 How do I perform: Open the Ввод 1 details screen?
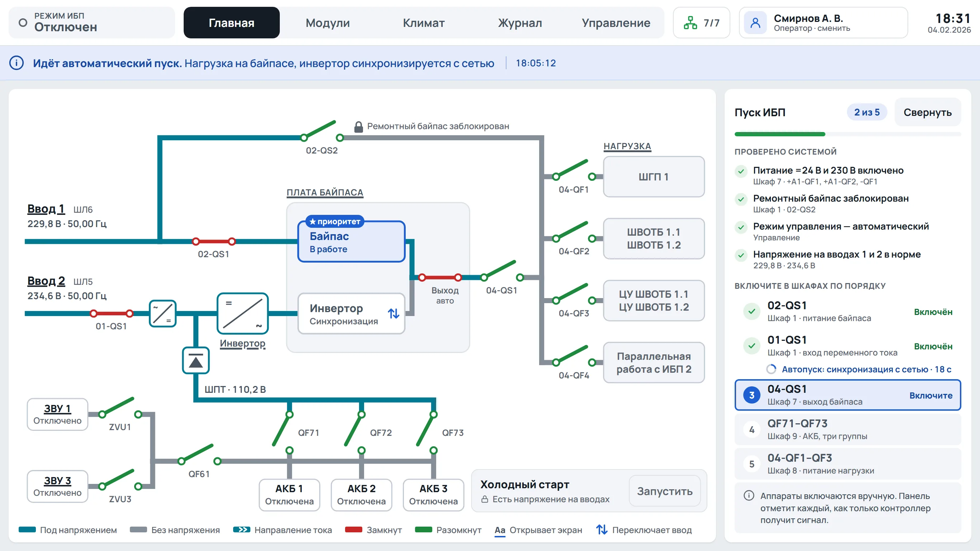pos(46,209)
